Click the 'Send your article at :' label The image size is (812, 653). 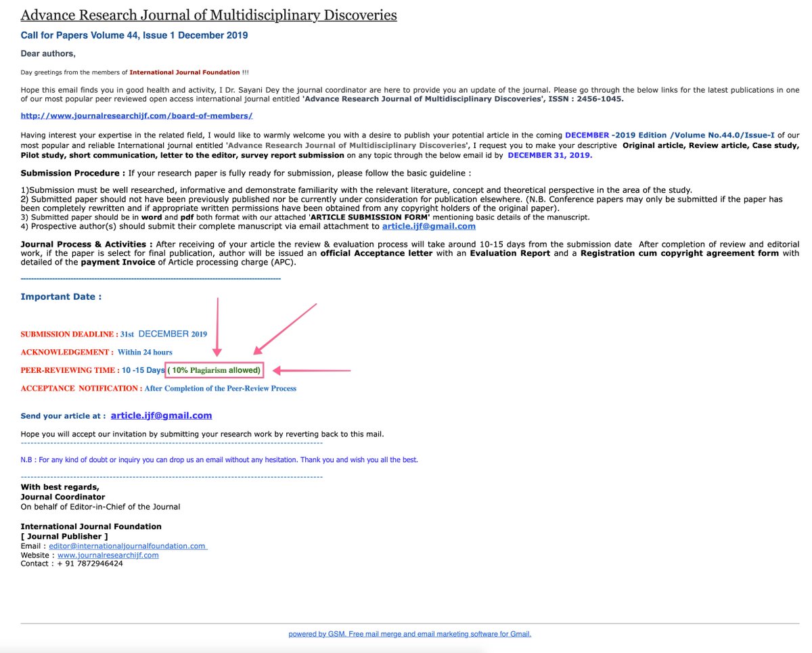point(63,416)
